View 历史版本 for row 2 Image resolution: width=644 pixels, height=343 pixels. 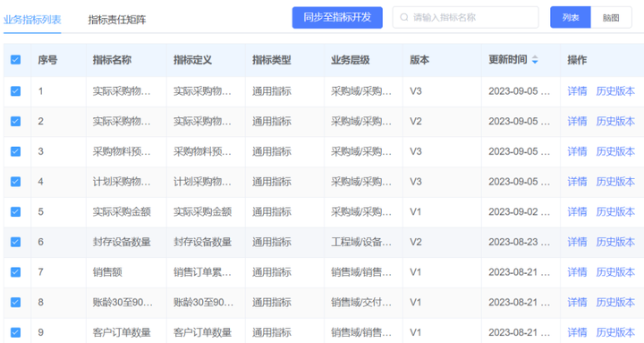point(615,121)
